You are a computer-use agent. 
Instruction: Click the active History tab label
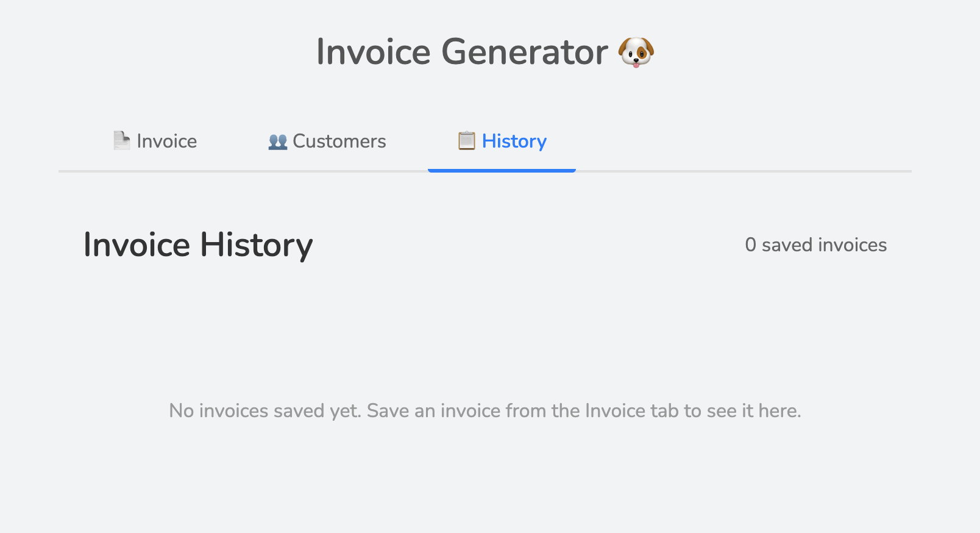point(514,141)
